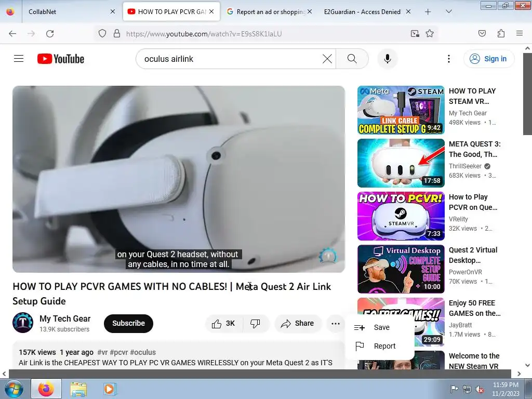Reload the current page
532x399 pixels.
pyautogui.click(x=50, y=34)
